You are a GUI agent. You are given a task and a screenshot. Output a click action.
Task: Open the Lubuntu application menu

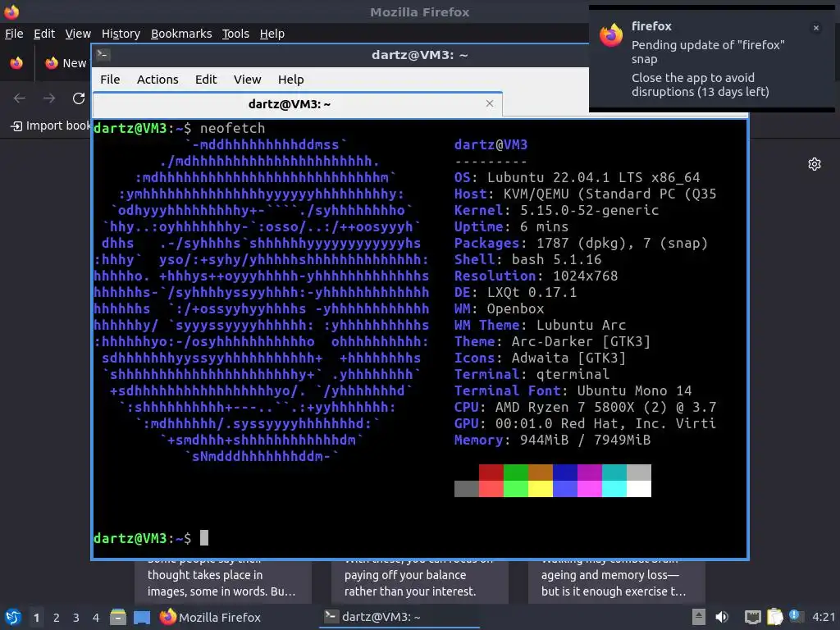[13, 617]
